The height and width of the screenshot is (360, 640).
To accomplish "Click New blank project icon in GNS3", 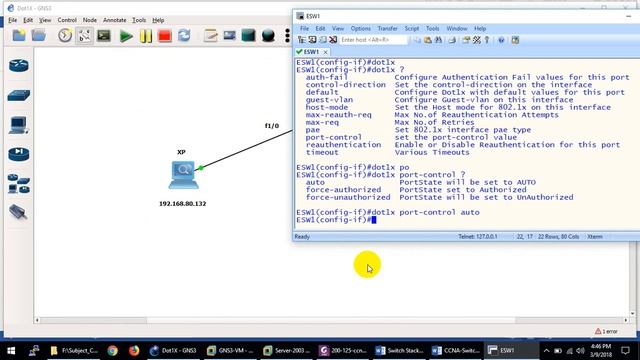I will click(x=19, y=36).
